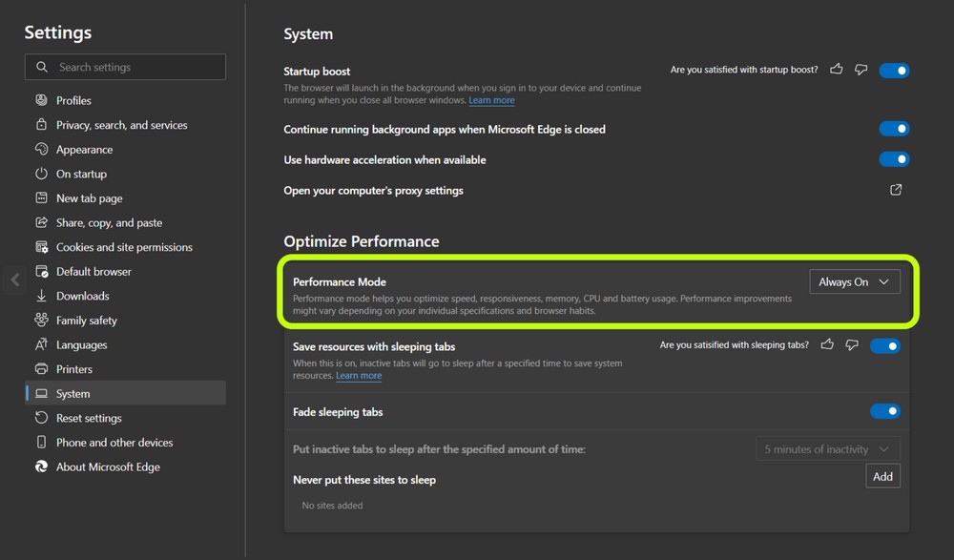The image size is (954, 560).
Task: Toggle Save resources with sleeping tabs
Action: (x=885, y=346)
